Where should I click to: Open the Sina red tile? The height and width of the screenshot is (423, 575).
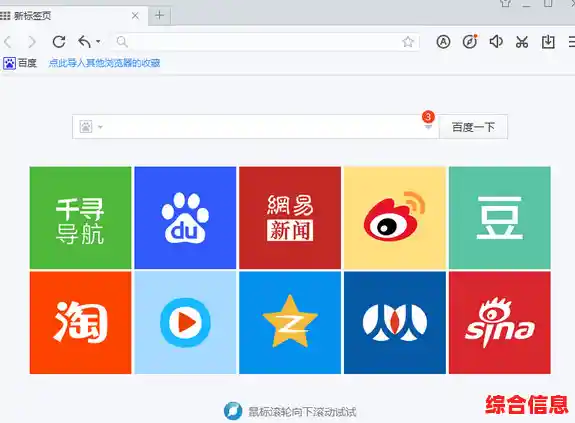[x=499, y=323]
